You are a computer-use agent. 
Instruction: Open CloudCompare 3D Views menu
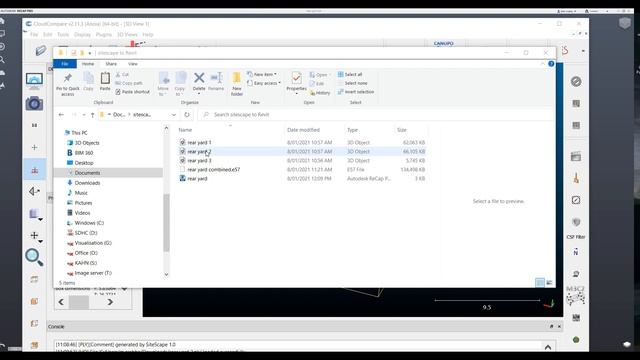coord(127,35)
